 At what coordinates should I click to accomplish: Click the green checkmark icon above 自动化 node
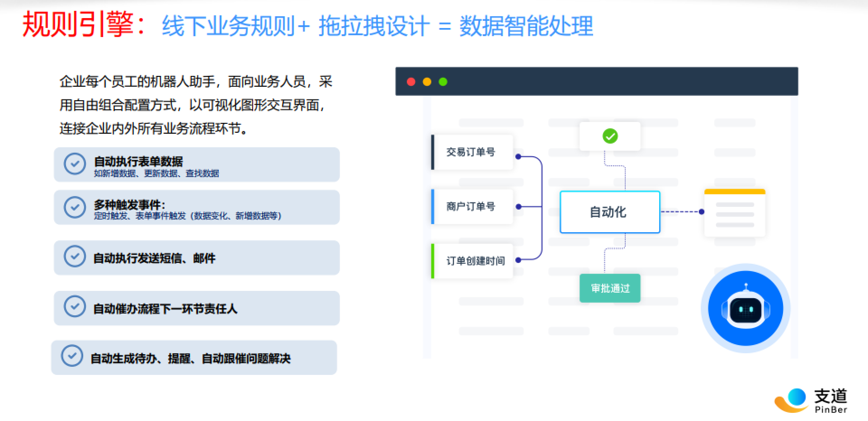(610, 135)
